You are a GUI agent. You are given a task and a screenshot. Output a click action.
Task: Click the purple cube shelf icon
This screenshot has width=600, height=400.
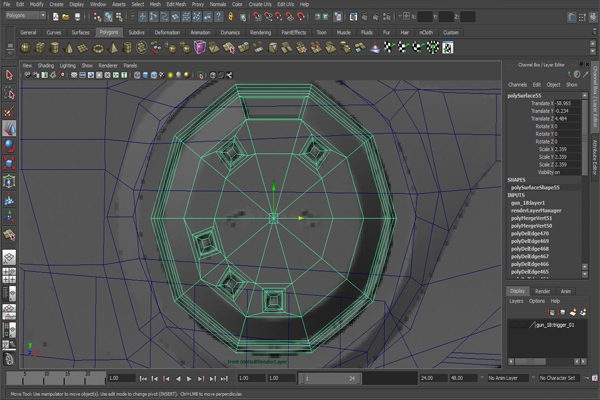click(x=200, y=48)
